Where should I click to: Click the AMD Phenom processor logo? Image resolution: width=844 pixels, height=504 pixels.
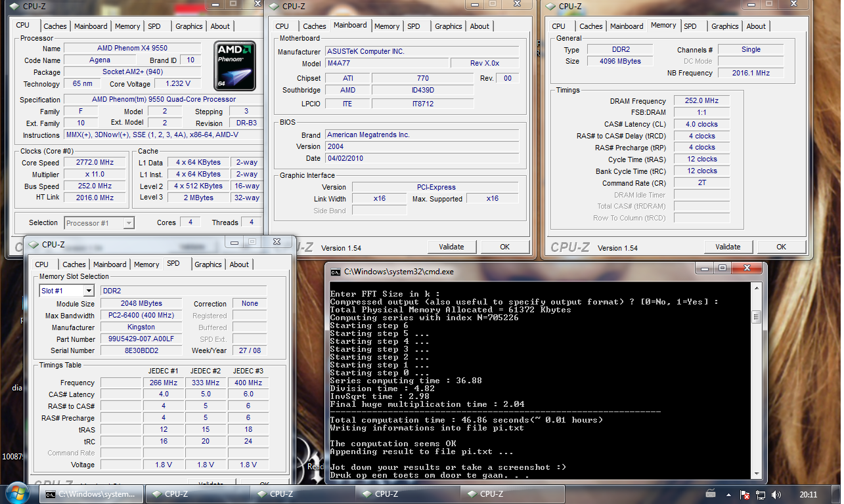pyautogui.click(x=234, y=66)
